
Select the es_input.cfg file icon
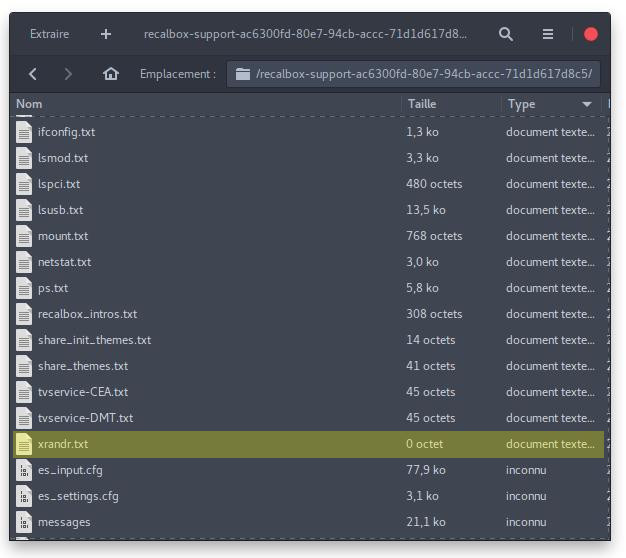point(24,470)
